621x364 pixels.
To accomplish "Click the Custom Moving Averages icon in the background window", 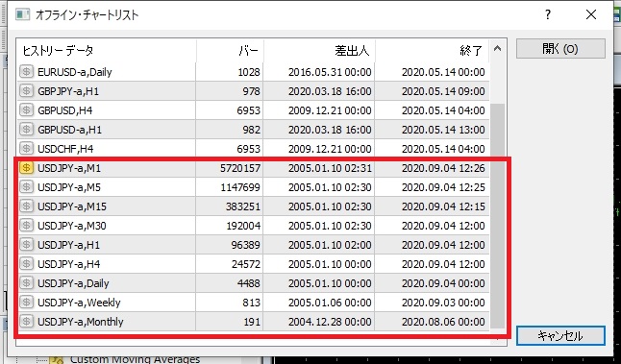I will 57,359.
